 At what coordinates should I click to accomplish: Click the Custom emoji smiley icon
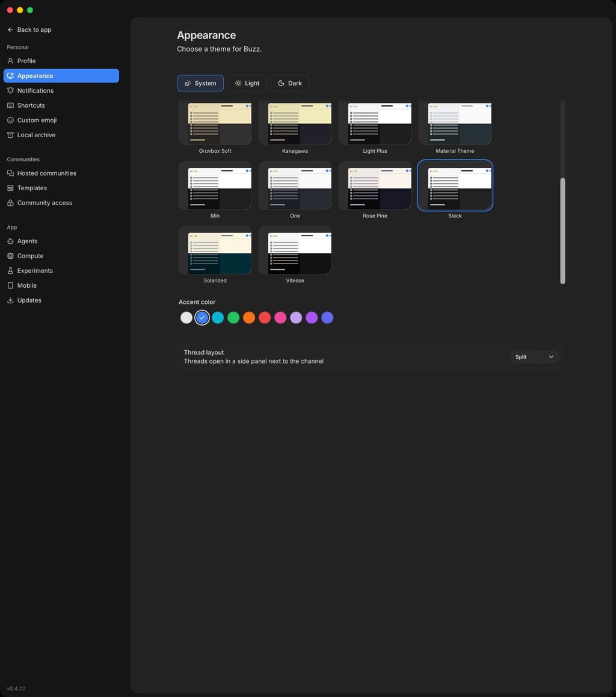point(10,120)
